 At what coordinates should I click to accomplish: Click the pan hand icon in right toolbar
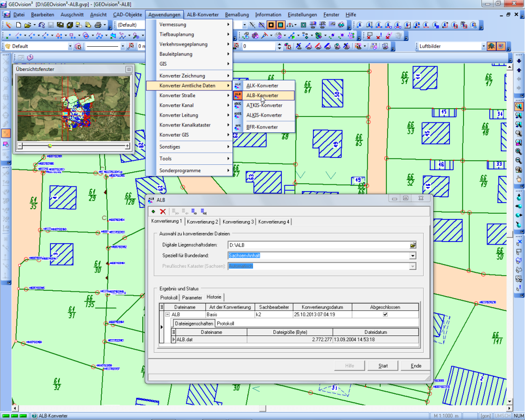519,179
